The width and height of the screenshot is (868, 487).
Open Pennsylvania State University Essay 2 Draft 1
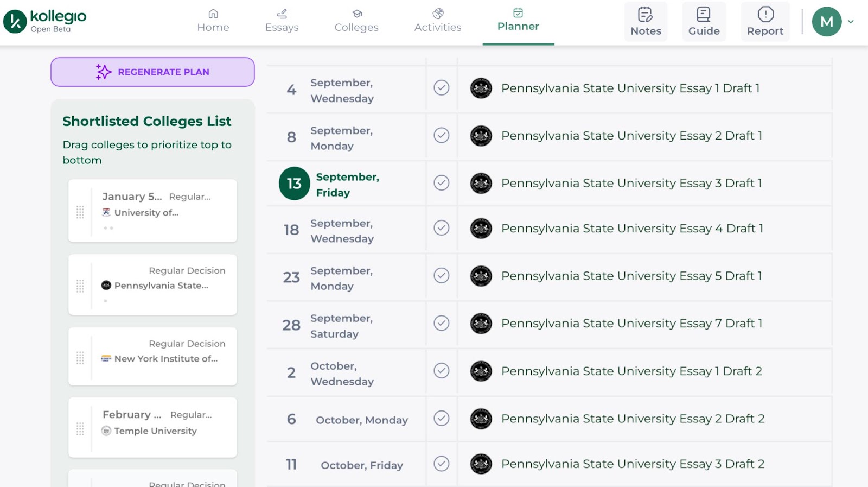coord(631,136)
